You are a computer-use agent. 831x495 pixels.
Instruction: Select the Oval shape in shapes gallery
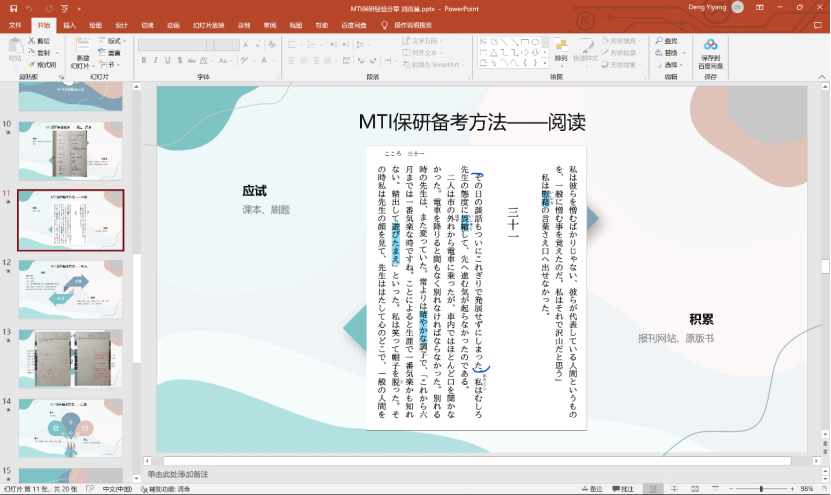(x=535, y=42)
